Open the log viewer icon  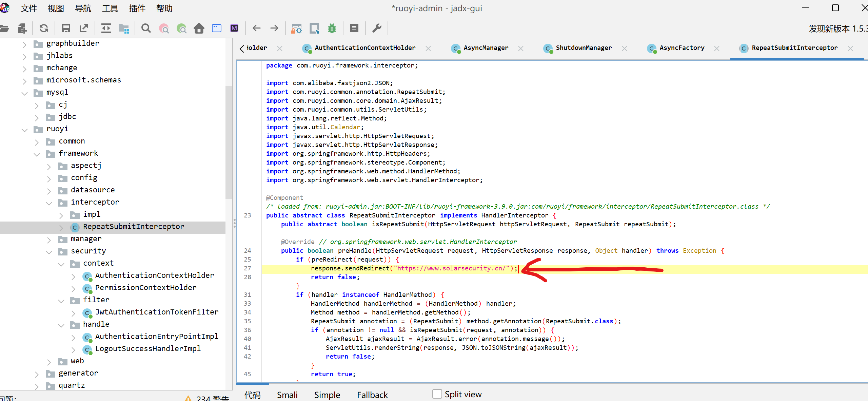pyautogui.click(x=354, y=28)
